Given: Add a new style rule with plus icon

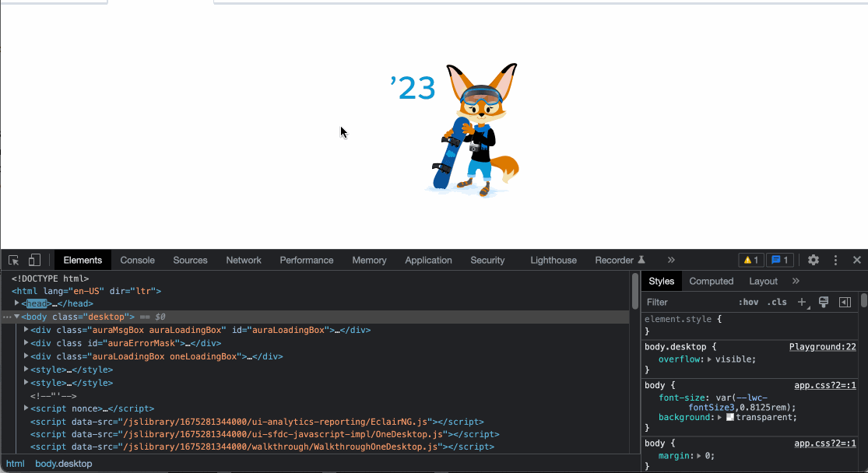Looking at the screenshot, I should (x=801, y=302).
